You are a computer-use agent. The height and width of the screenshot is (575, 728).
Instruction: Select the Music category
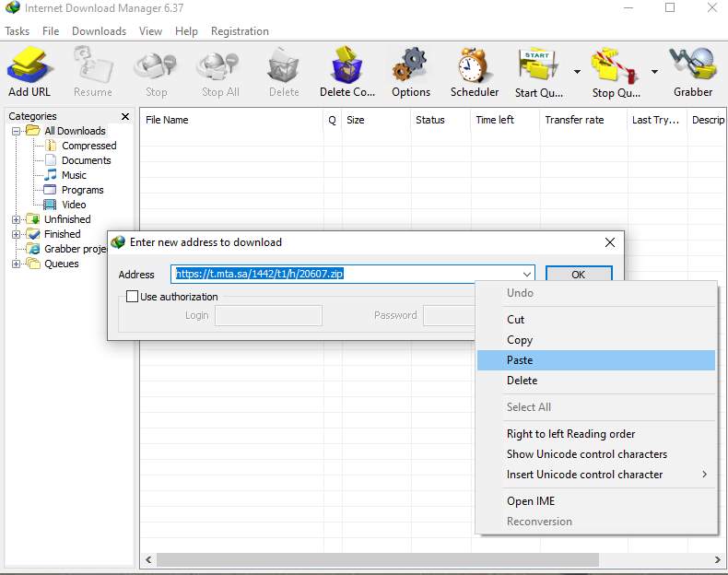click(x=74, y=175)
